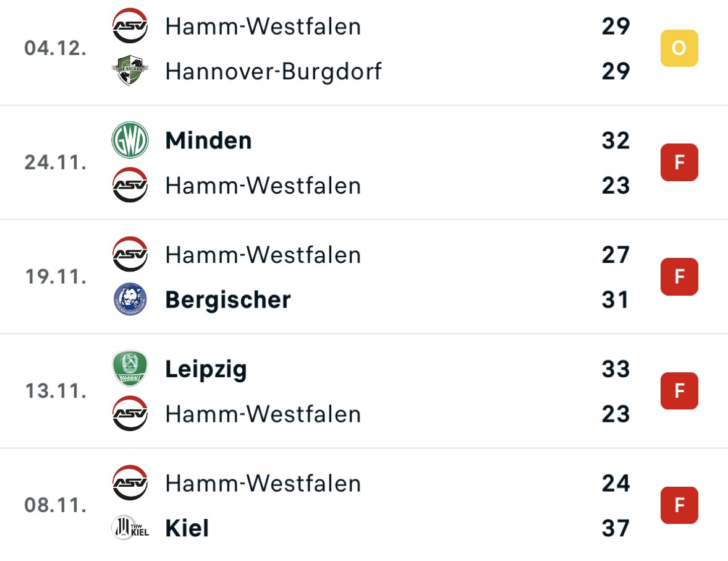728x561 pixels.
Task: Click red F badge for Leipzig match
Action: pos(679,391)
